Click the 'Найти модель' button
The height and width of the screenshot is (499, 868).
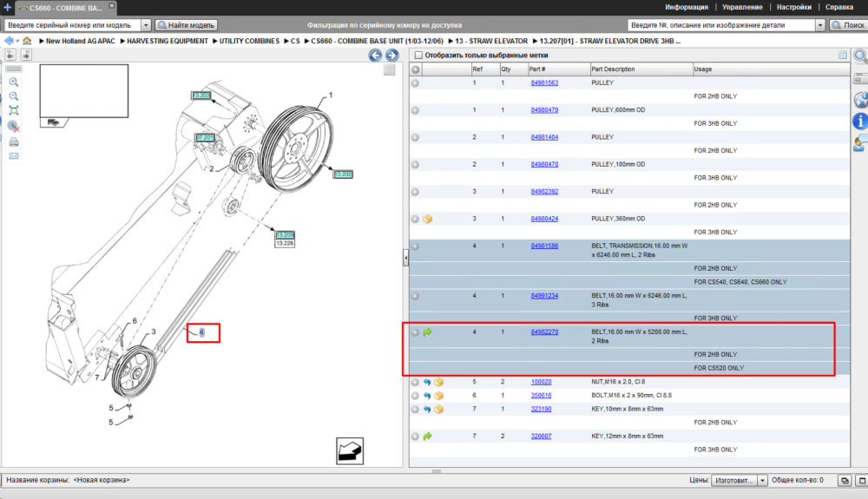[187, 25]
